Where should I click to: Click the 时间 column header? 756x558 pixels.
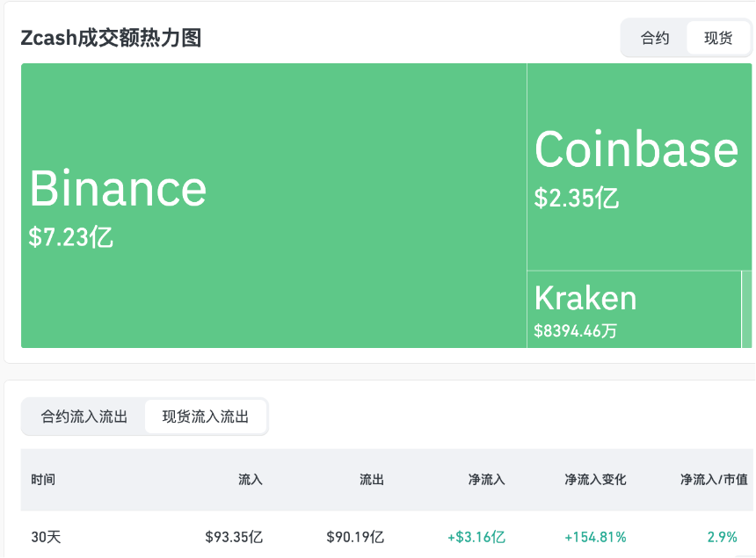[43, 480]
